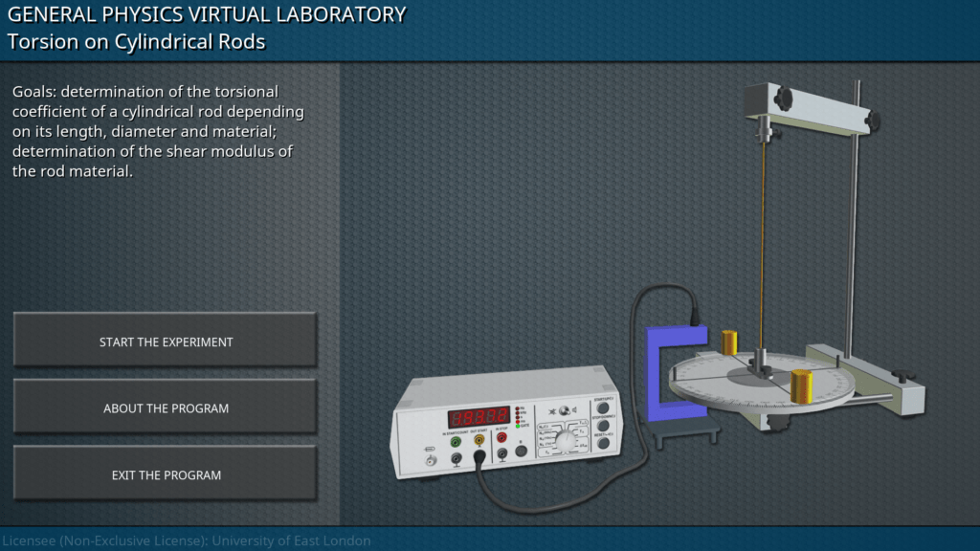Click the START THE EXPERIMENT button
Viewport: 980px width, 551px height.
(166, 342)
